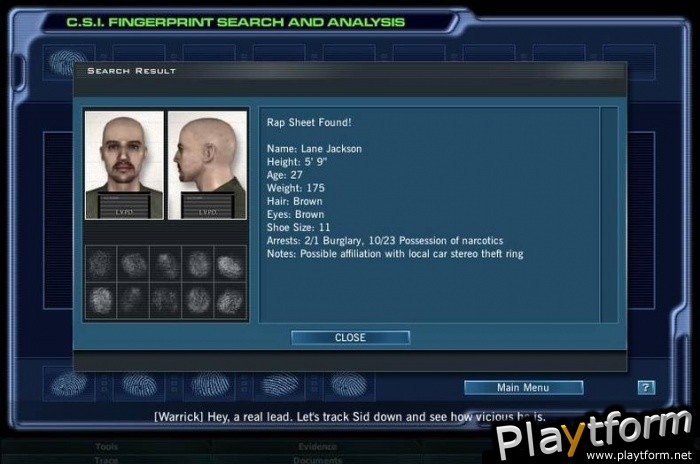Image resolution: width=700 pixels, height=464 pixels.
Task: Click the rap sheet vertical scrollbar
Action: tap(609, 214)
